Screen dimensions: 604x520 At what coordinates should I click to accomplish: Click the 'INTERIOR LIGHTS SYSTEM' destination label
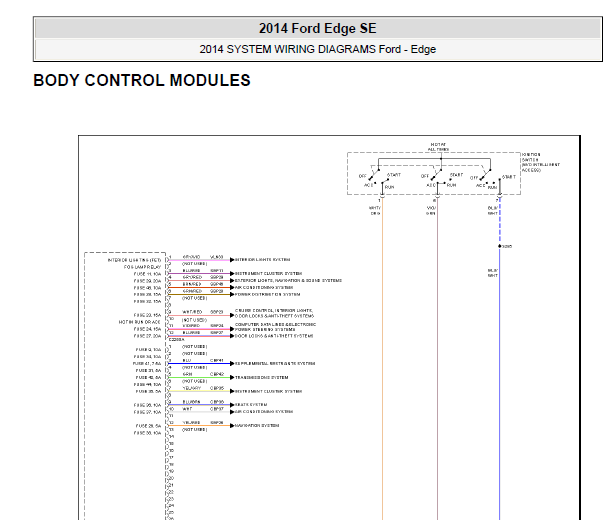point(263,260)
